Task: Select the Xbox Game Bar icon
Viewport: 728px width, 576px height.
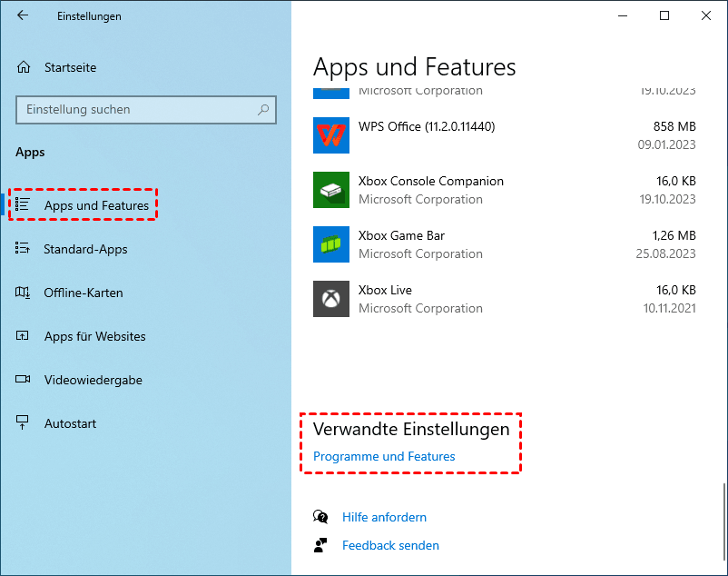Action: (330, 244)
